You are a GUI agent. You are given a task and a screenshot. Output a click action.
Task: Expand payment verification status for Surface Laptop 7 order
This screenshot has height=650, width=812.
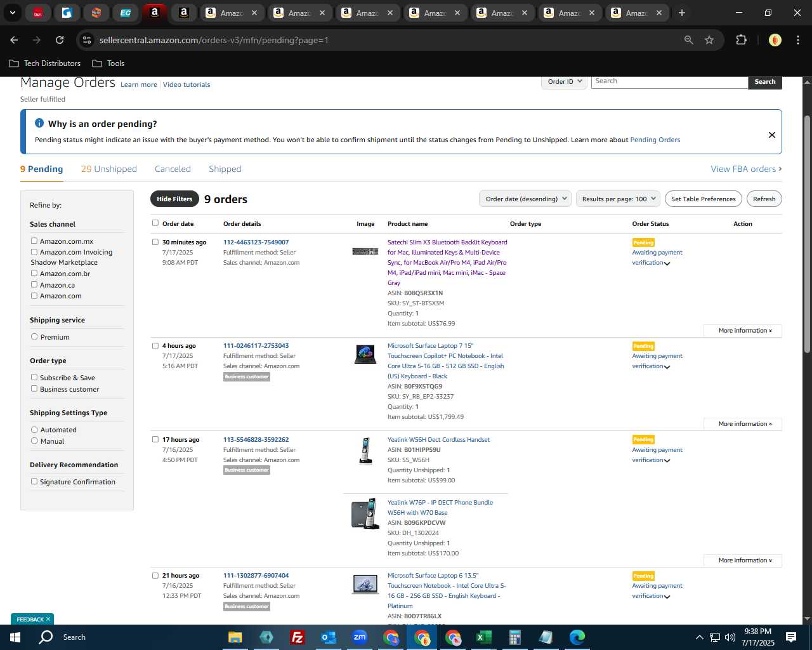pos(667,367)
